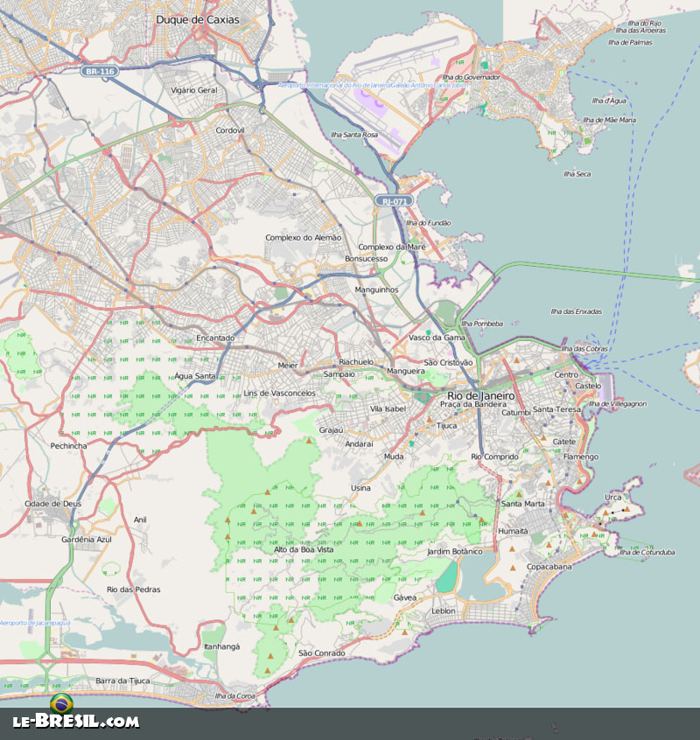Click the Brazil flag globe icon
Viewport: 700px width, 740px height.
pyautogui.click(x=61, y=702)
